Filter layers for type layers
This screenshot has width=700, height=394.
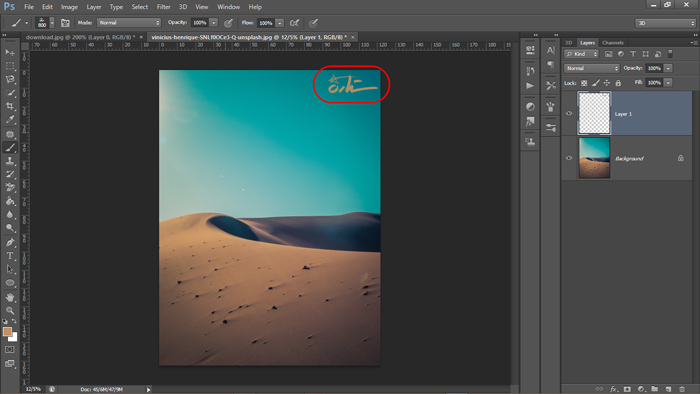point(633,54)
